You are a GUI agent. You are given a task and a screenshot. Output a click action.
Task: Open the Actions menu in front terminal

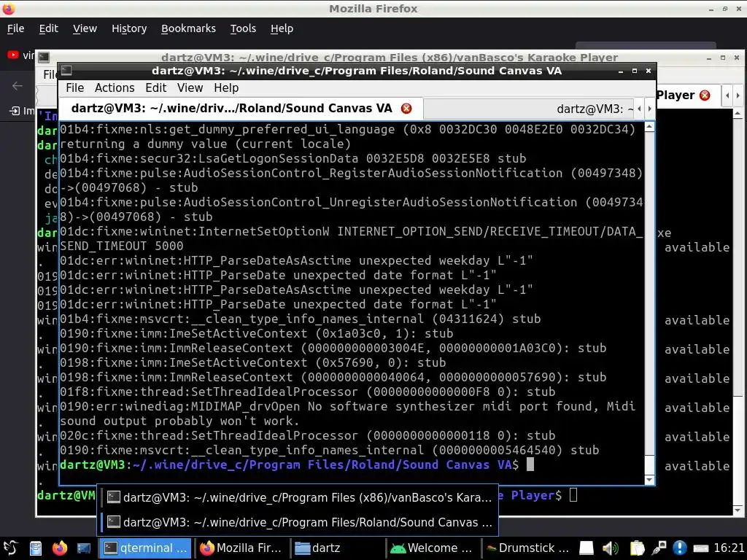(x=115, y=88)
